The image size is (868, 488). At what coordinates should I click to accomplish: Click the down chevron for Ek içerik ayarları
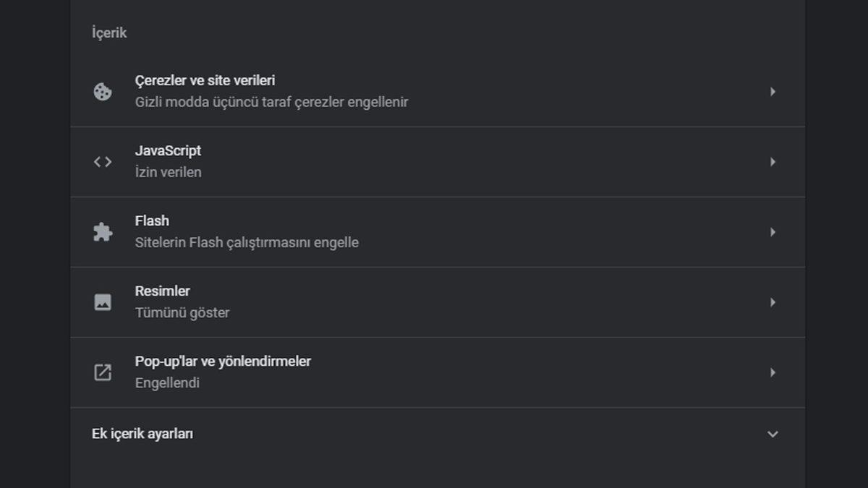(x=773, y=434)
